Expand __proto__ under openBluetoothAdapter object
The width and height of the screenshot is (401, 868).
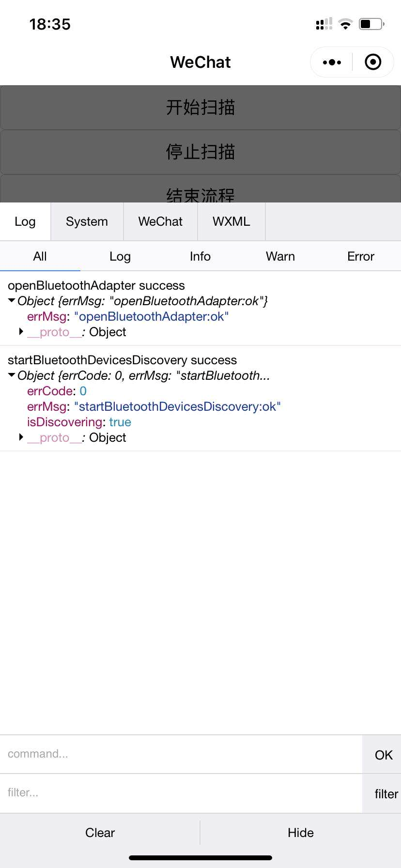coord(21,332)
